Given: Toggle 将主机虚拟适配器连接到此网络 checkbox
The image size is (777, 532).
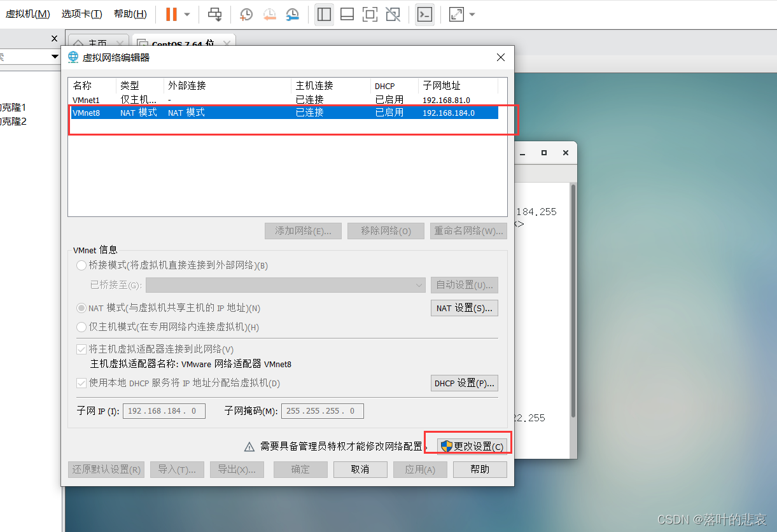Looking at the screenshot, I should click(81, 349).
